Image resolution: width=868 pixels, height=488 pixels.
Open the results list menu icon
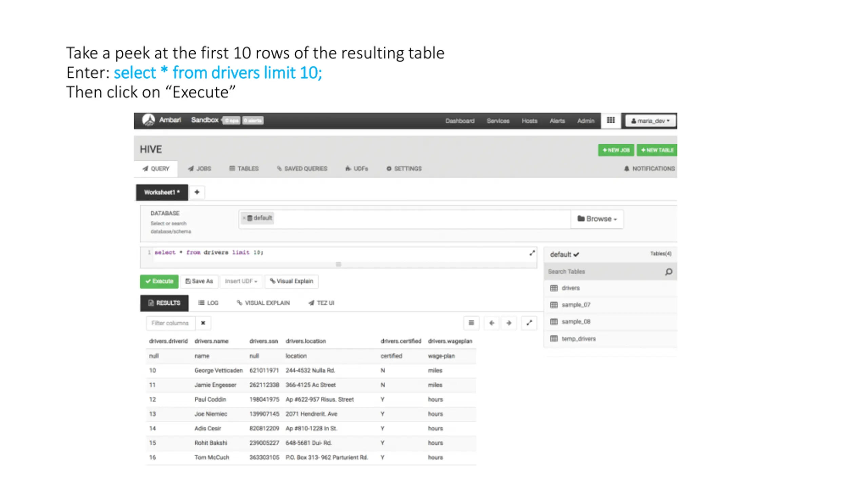coord(471,323)
